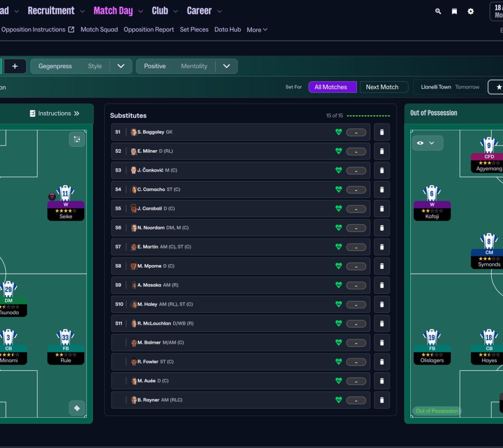Toggle the eye visibility on Out of Possession pitch
The width and height of the screenshot is (503, 448).
click(420, 143)
